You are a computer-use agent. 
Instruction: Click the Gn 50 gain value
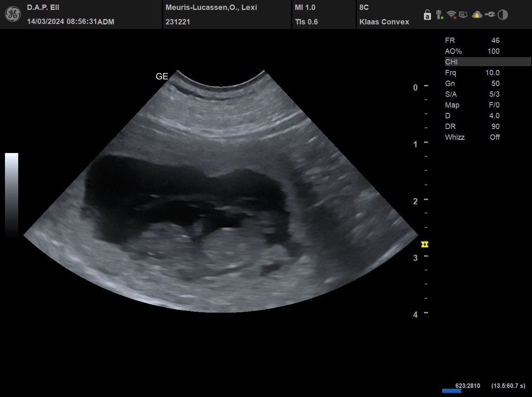495,84
